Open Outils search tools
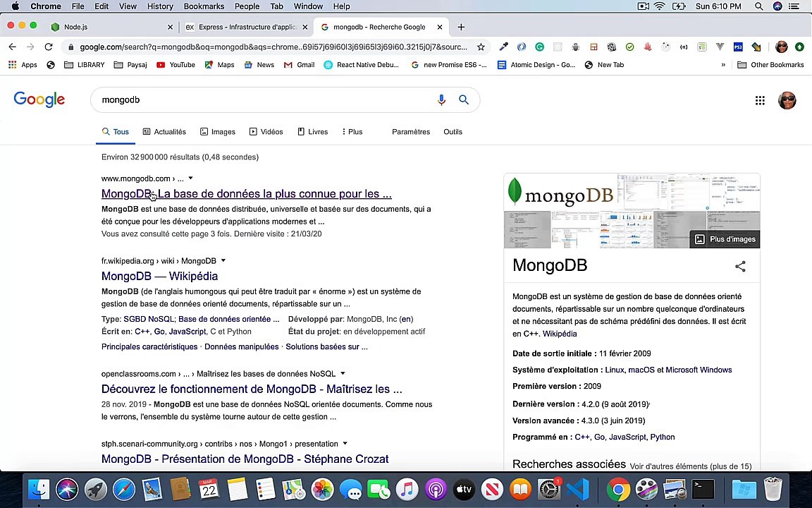The height and width of the screenshot is (508, 812). tap(453, 132)
